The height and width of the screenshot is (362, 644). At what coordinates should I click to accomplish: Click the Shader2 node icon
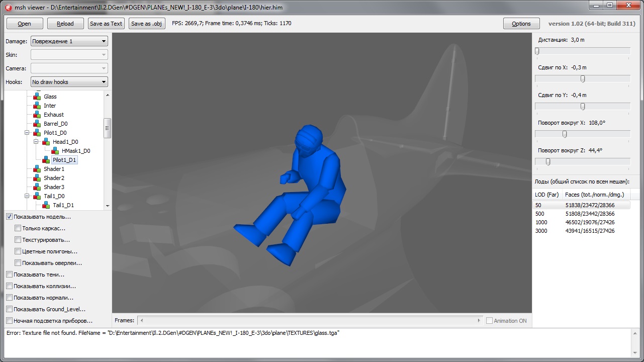(37, 178)
